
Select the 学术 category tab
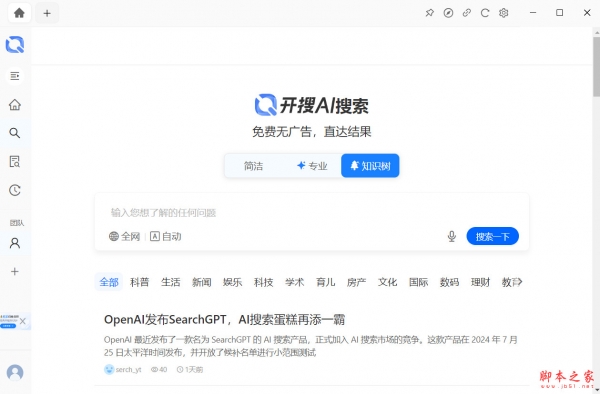[x=294, y=282]
